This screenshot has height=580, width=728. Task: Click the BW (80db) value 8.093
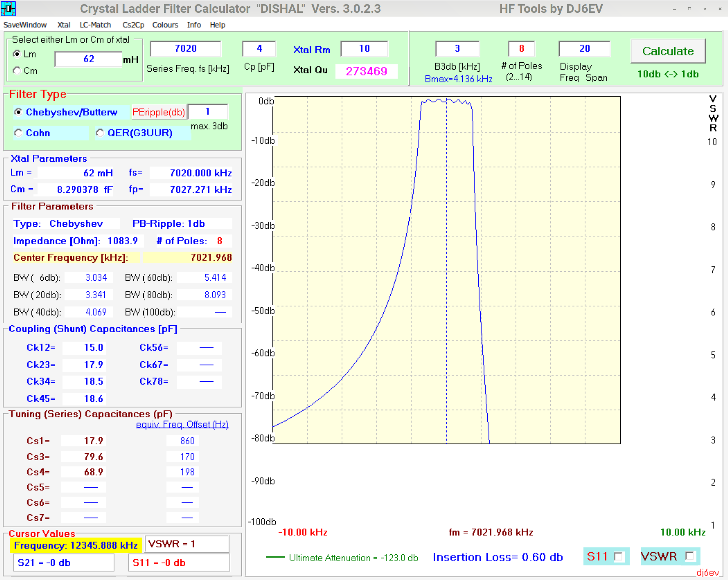pos(204,295)
